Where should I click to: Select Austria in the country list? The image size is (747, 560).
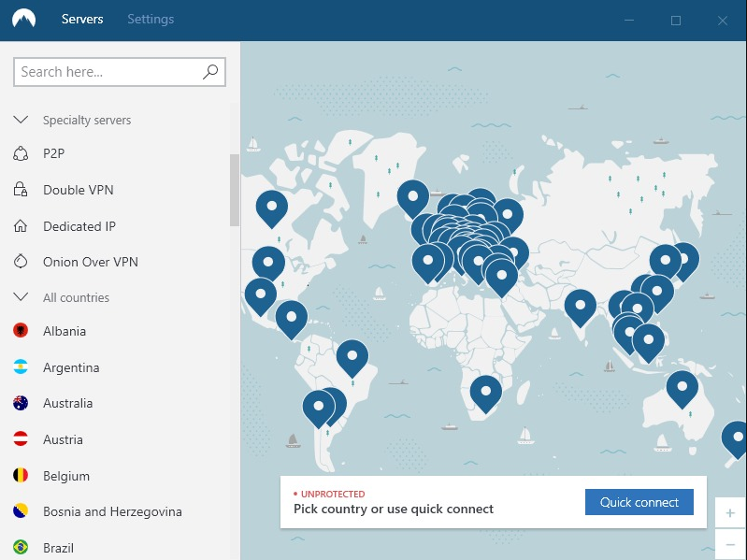coord(63,439)
